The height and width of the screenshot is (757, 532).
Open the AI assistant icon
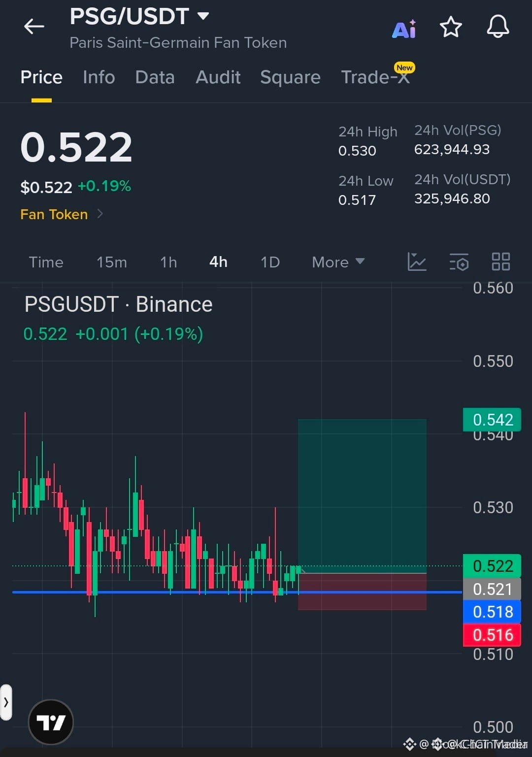404,29
